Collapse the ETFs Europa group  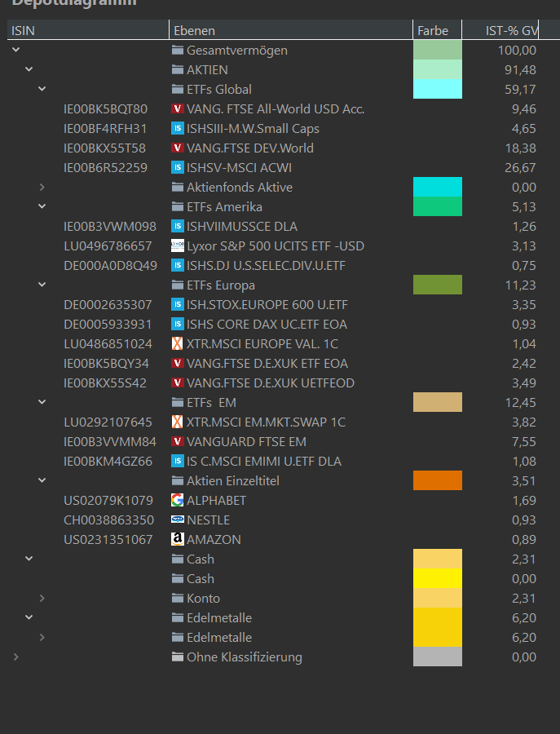pos(42,285)
